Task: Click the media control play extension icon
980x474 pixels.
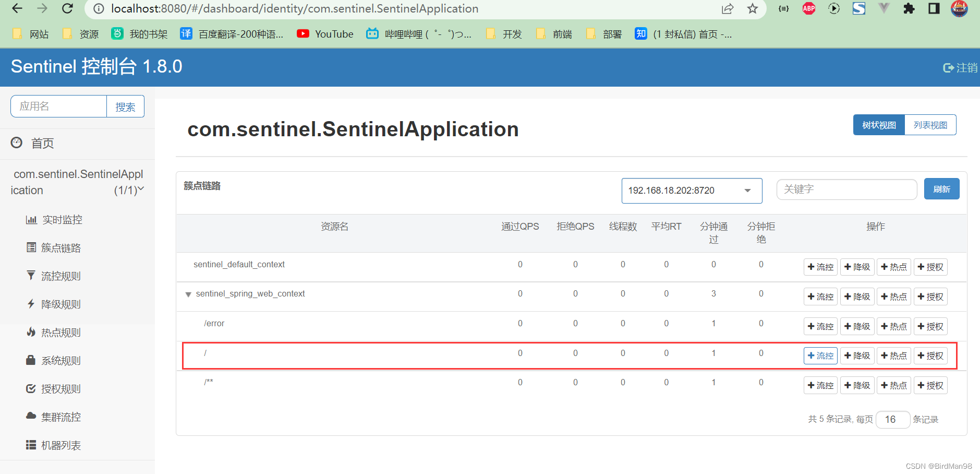Action: (834, 8)
